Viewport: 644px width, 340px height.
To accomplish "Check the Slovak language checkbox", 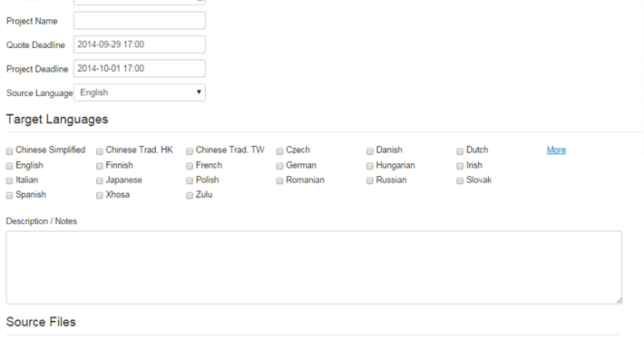I will point(460,180).
